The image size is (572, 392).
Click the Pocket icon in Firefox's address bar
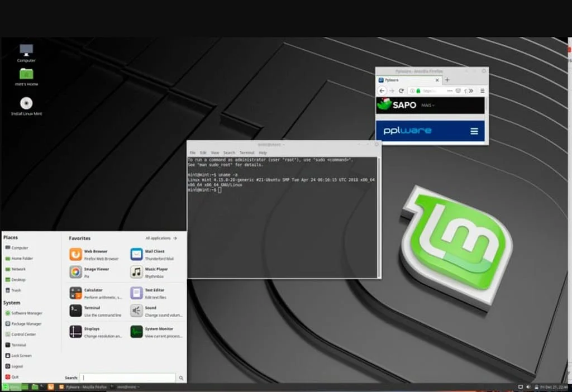(458, 91)
